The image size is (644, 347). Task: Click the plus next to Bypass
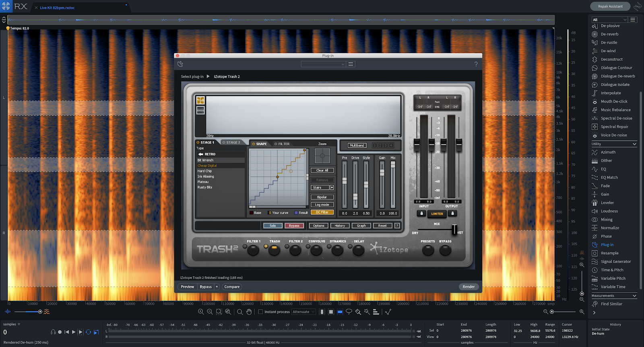[x=217, y=287]
